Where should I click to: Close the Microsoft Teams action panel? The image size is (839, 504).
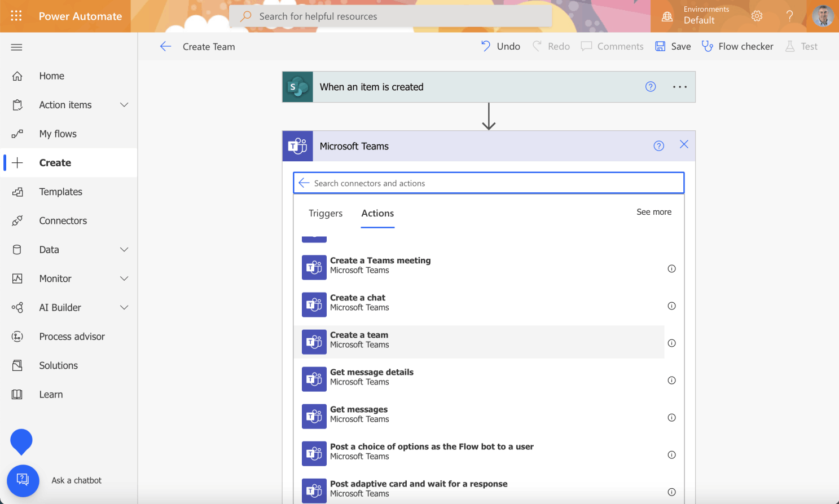pyautogui.click(x=684, y=145)
